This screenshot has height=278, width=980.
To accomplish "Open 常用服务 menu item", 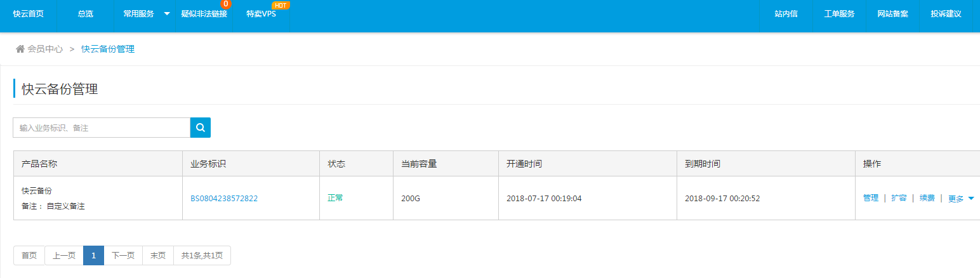I will click(138, 14).
